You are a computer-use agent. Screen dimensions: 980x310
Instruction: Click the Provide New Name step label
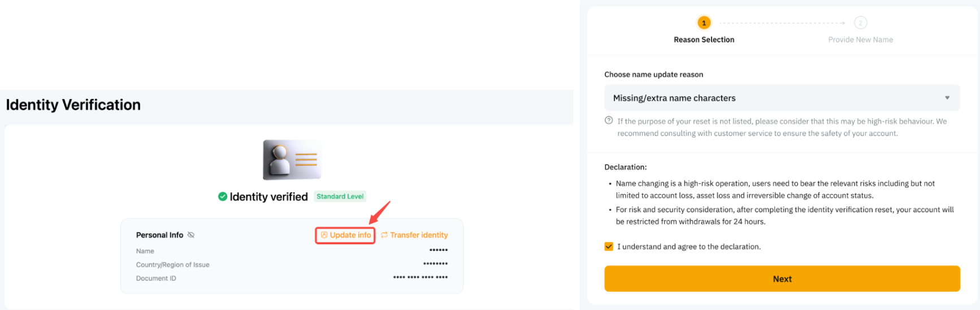click(x=860, y=40)
